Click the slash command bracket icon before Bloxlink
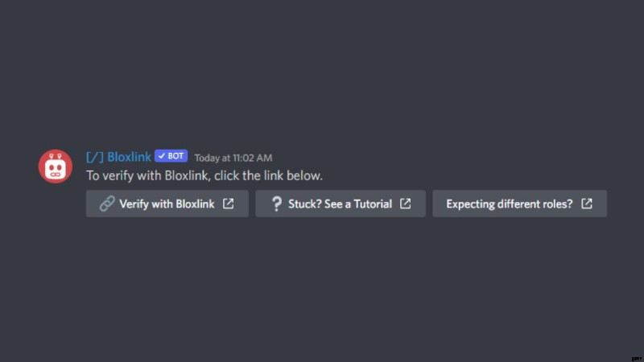 point(95,157)
